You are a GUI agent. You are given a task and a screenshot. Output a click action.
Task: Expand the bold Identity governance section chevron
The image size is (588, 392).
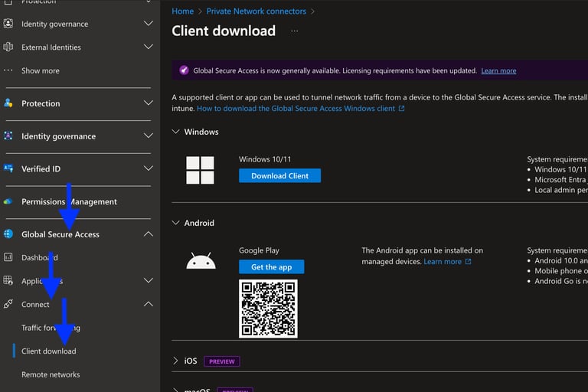click(148, 136)
